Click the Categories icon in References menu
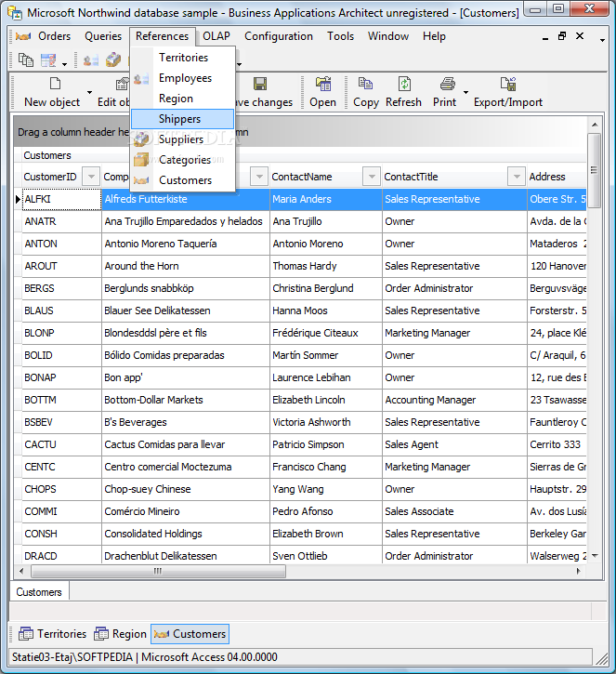The image size is (616, 674). [141, 160]
